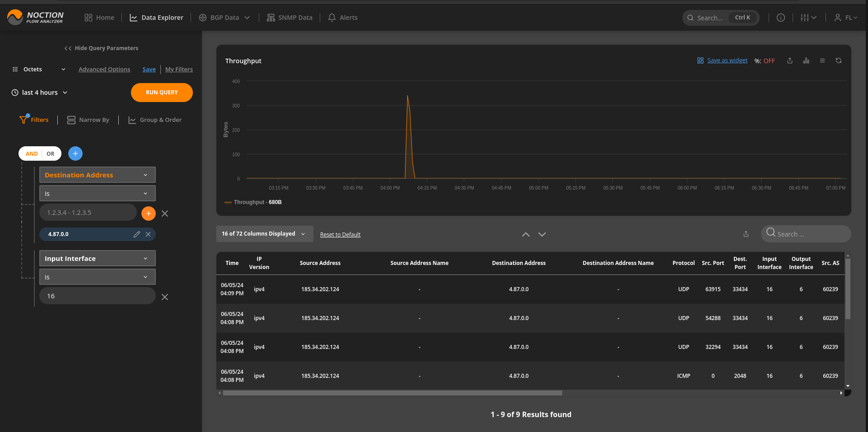The height and width of the screenshot is (432, 868).
Task: Select the Filters tab
Action: point(34,120)
